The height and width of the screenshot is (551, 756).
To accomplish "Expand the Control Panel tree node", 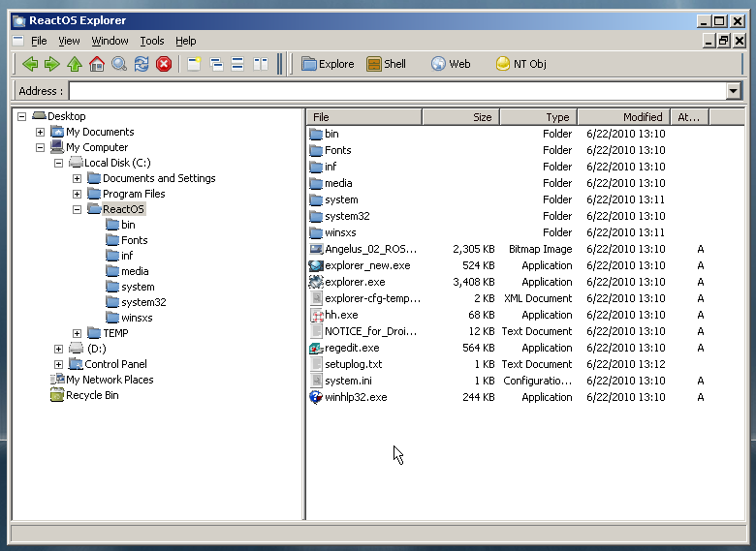I will 59,364.
